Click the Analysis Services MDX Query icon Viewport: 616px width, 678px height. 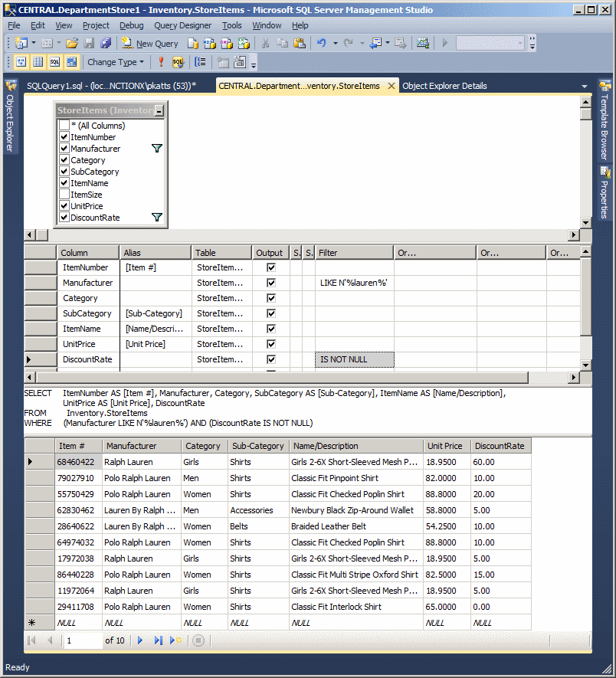coord(209,43)
